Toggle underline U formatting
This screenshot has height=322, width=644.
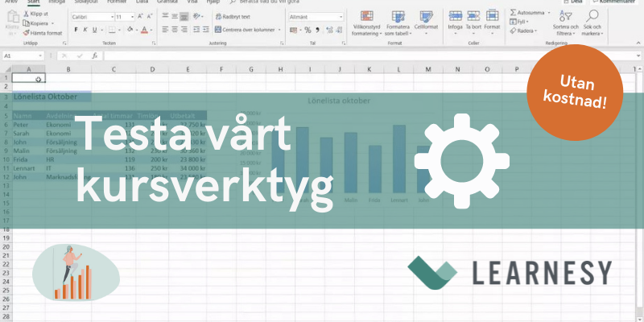point(94,30)
